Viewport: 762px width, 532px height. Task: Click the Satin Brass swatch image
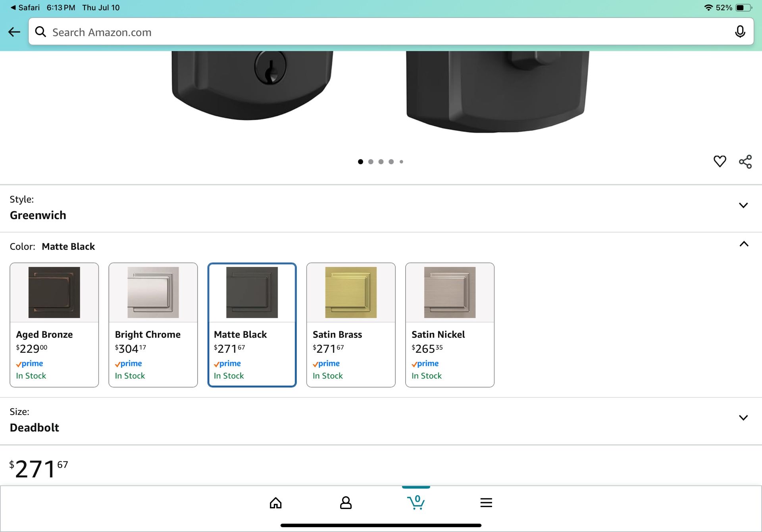point(351,292)
